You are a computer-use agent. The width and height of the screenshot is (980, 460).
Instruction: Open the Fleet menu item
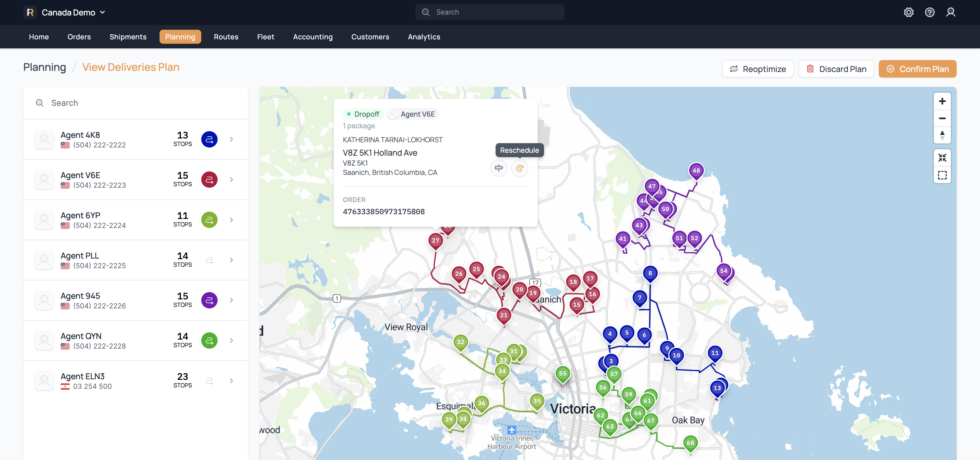(x=265, y=37)
